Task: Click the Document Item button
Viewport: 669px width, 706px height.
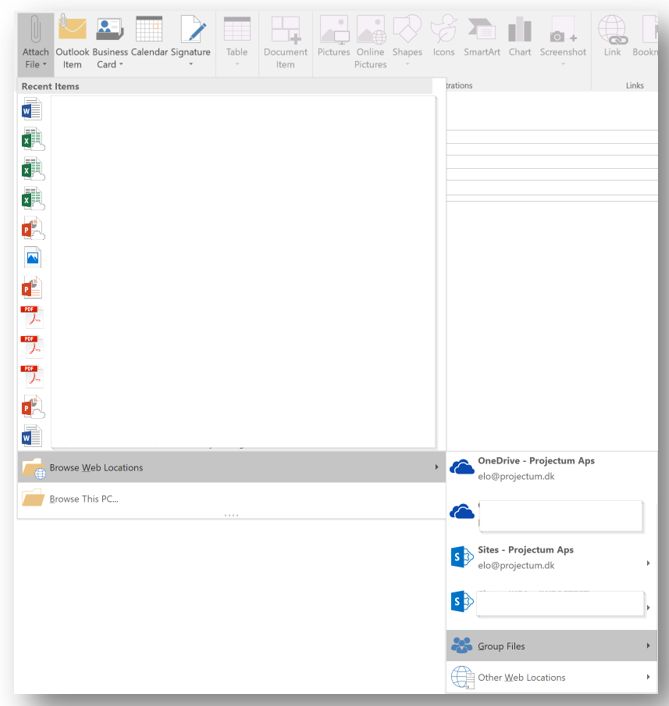Action: (285, 43)
